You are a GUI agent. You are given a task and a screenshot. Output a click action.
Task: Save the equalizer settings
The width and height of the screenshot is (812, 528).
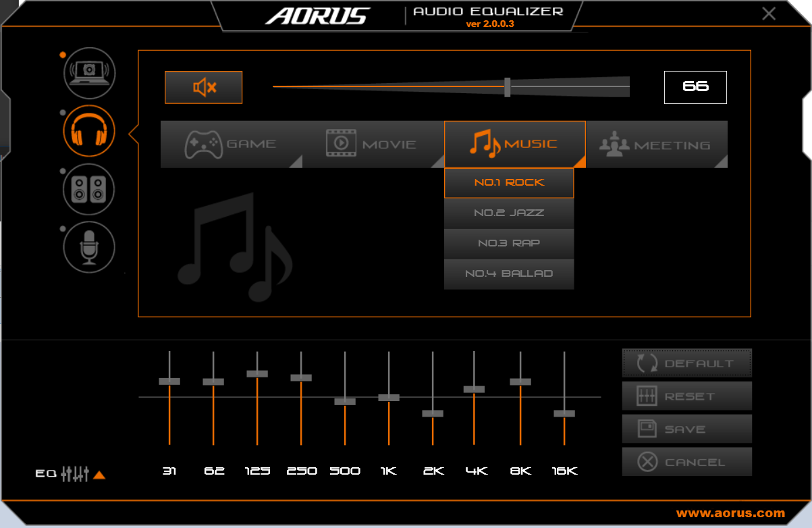686,429
